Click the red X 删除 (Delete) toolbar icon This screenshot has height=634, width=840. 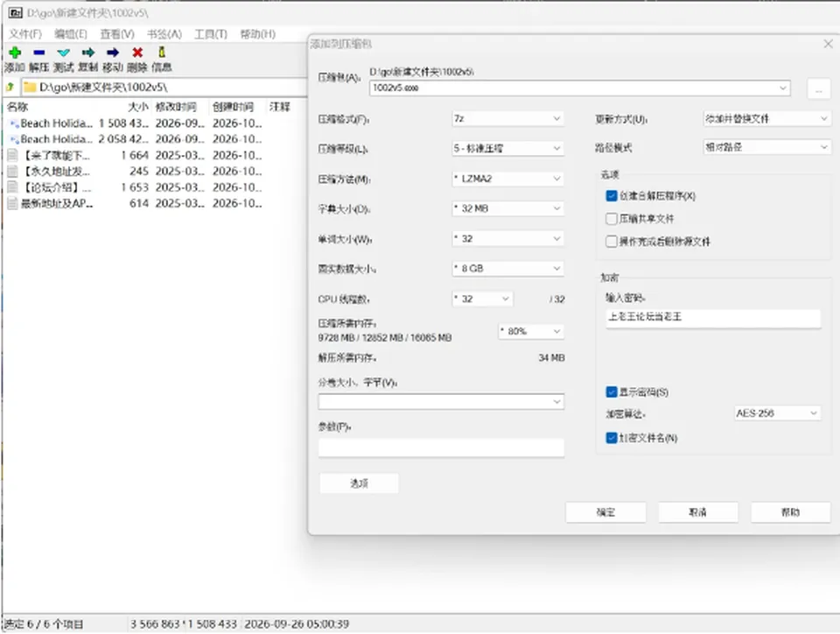point(137,53)
